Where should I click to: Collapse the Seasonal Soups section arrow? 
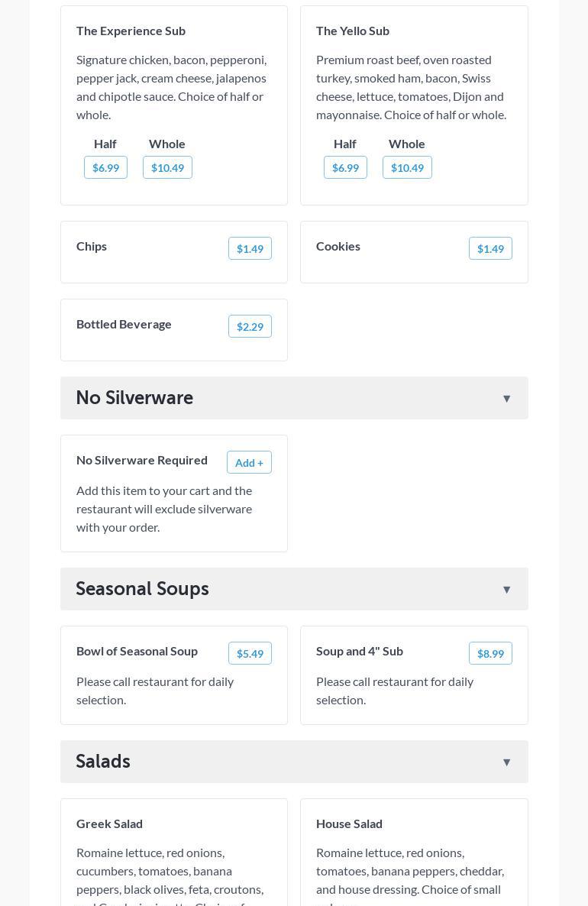(x=506, y=590)
